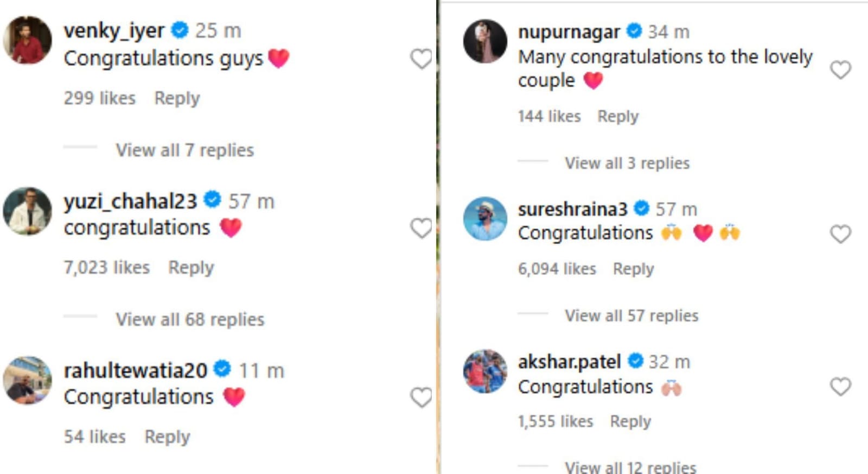This screenshot has height=474, width=868.
Task: Reply to rahultewatia20's comment
Action: (167, 436)
